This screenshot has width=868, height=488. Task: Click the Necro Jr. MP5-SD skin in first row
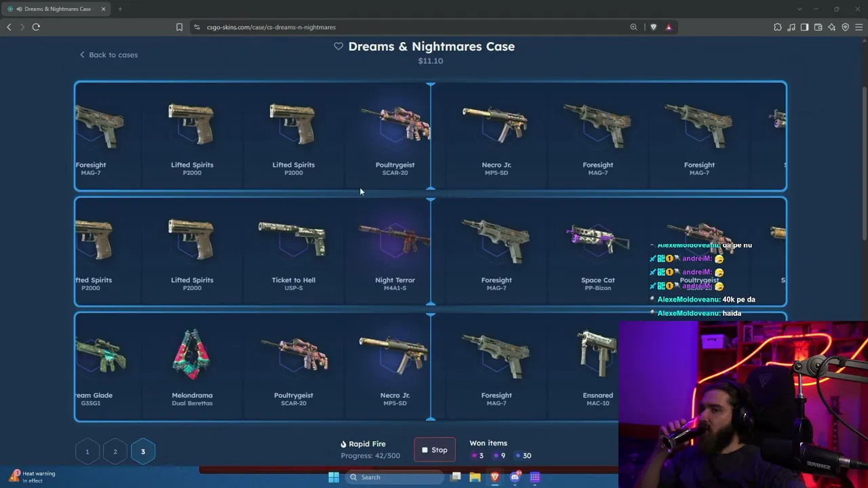[496, 138]
